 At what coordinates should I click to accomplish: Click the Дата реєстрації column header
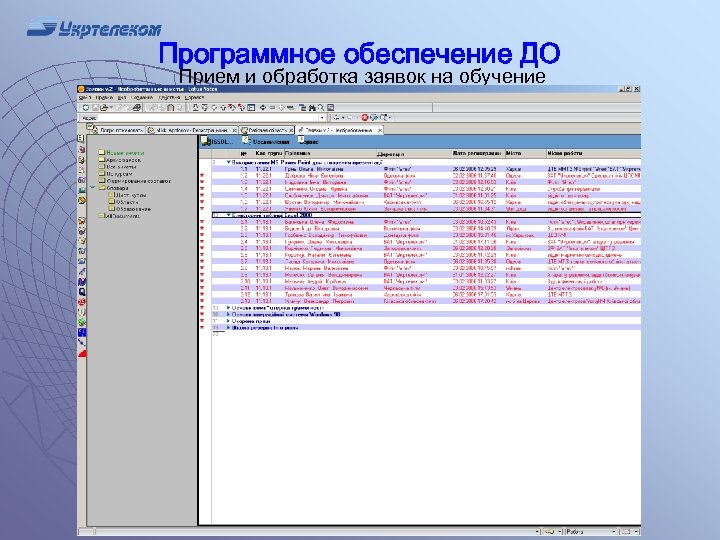(x=478, y=153)
